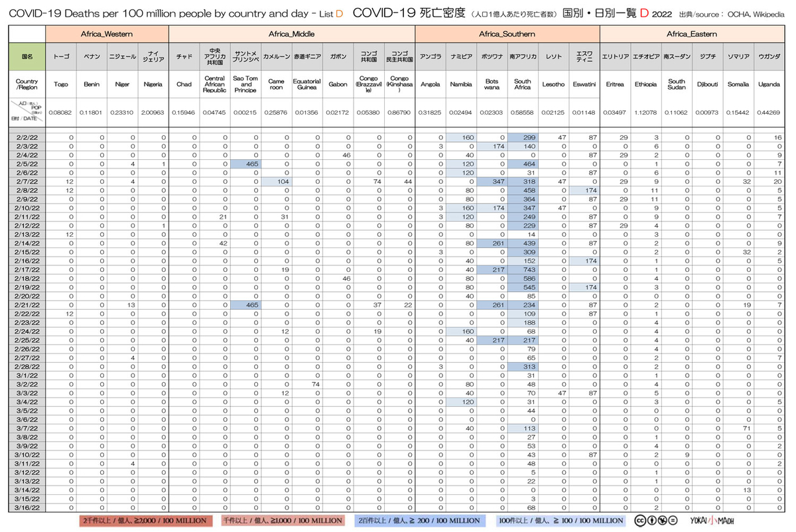This screenshot has width=796, height=532.
Task: Click the Angola column header
Action: click(430, 84)
